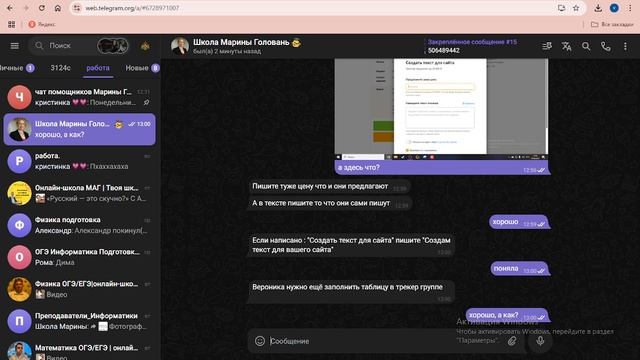The width and height of the screenshot is (640, 360).
Task: Open the pinned messages list icon
Action: click(547, 46)
